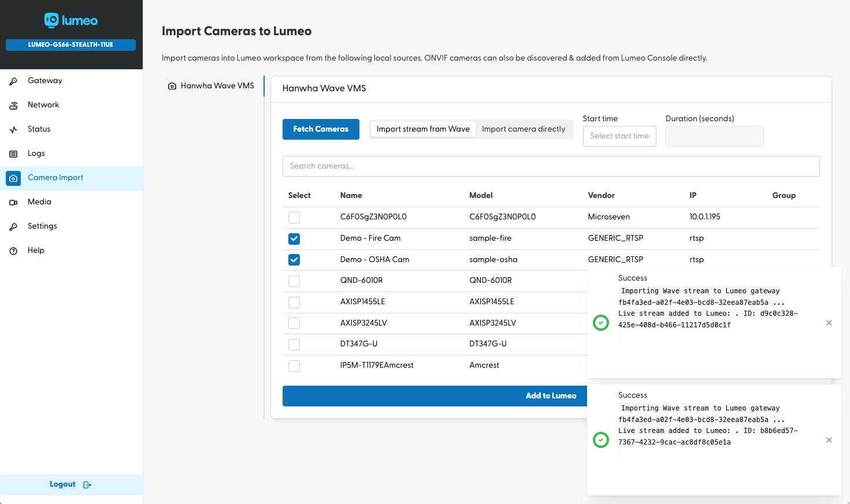Click the Network router icon in sidebar
The height and width of the screenshot is (504, 850).
click(13, 105)
